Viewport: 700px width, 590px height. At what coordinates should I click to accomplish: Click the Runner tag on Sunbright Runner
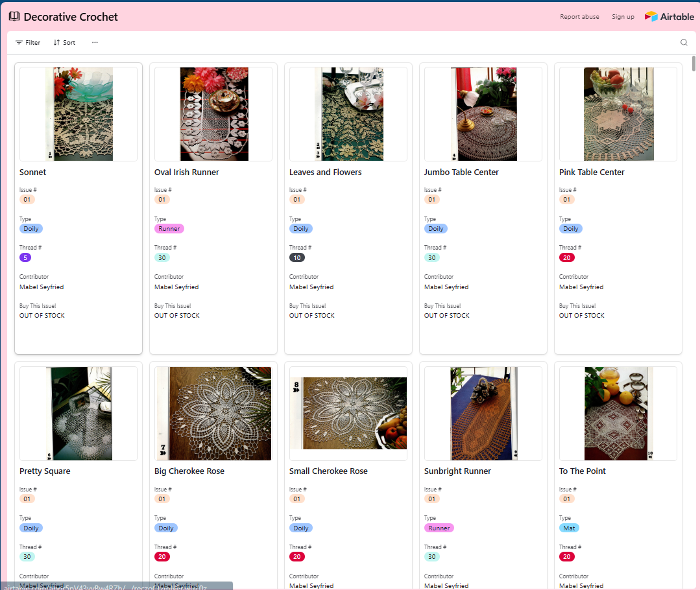click(439, 528)
